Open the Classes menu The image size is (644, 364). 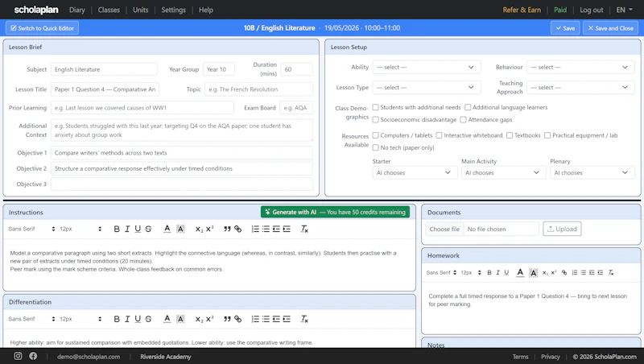[109, 10]
